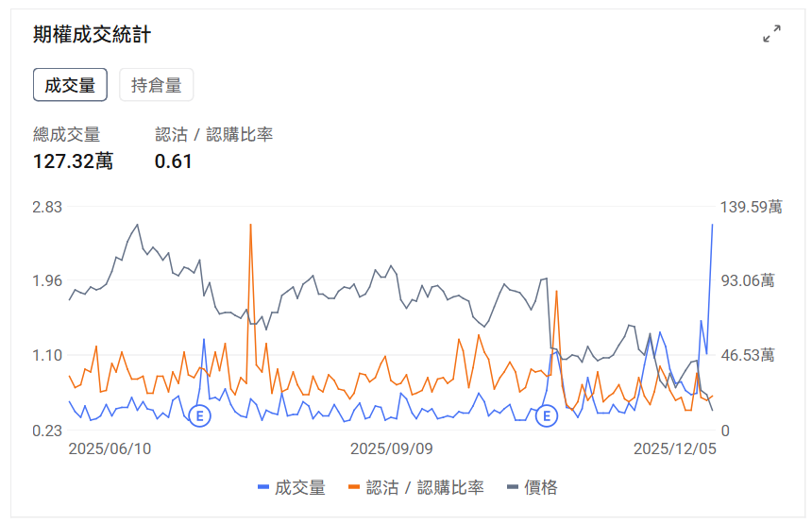Toggle 成交量 series in the bottom legend

[292, 487]
